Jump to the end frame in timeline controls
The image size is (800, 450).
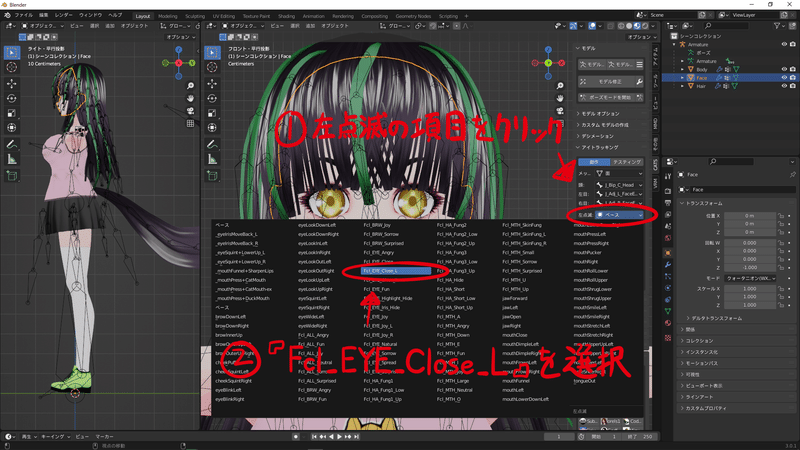[x=356, y=437]
